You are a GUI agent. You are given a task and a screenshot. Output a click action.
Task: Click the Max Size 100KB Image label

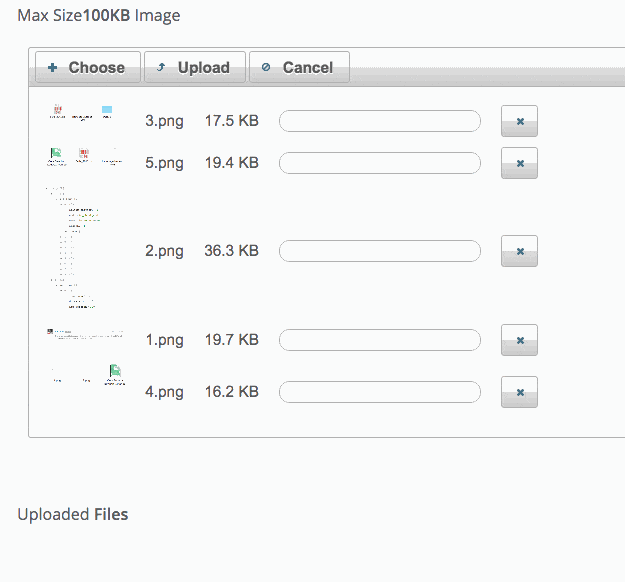(x=98, y=16)
